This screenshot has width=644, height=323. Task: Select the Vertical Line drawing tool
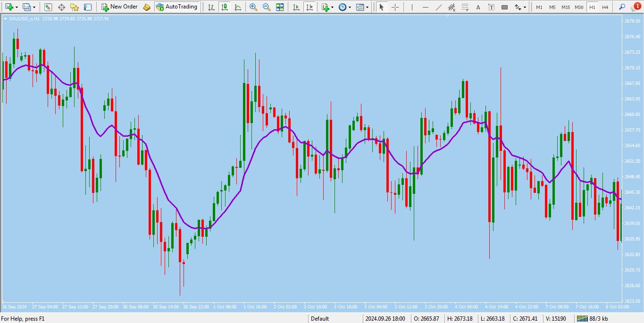[411, 7]
